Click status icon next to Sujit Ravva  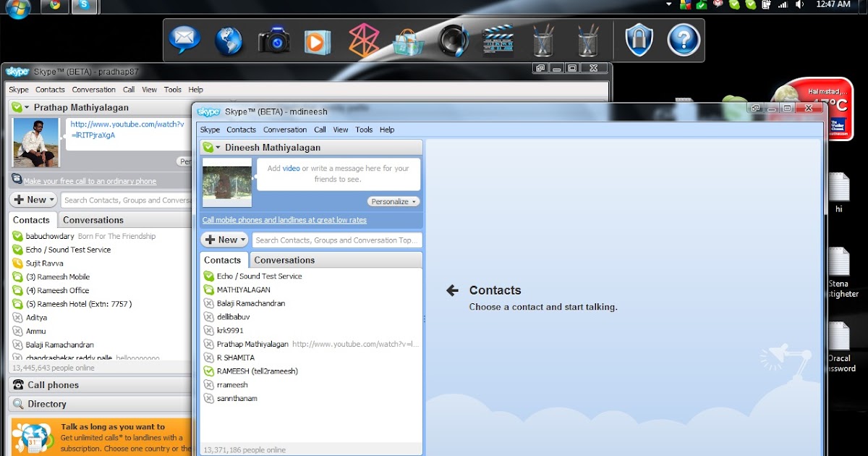pyautogui.click(x=18, y=263)
